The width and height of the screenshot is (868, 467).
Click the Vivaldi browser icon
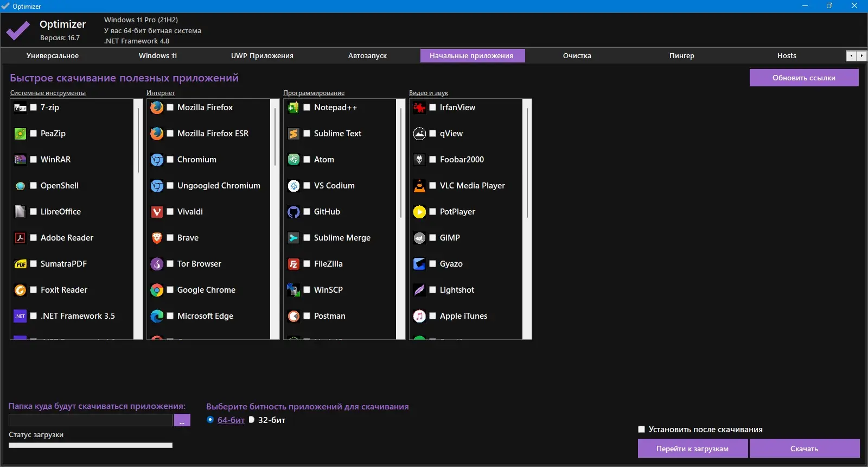pyautogui.click(x=157, y=212)
